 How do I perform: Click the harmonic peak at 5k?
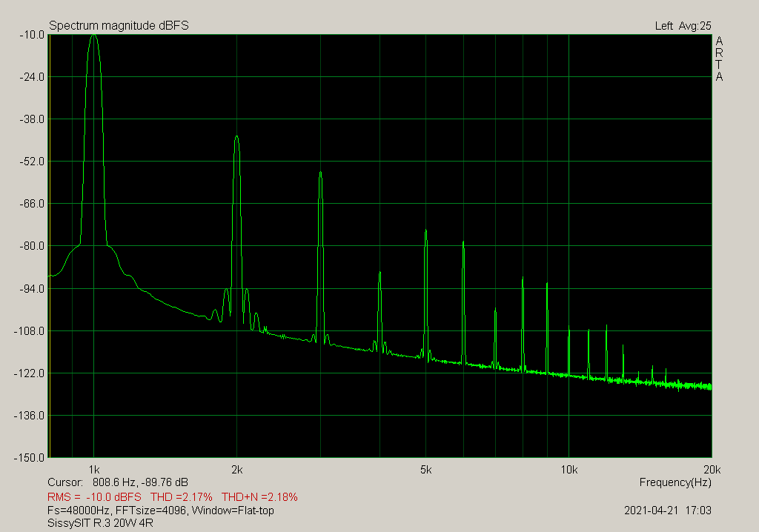click(x=425, y=231)
